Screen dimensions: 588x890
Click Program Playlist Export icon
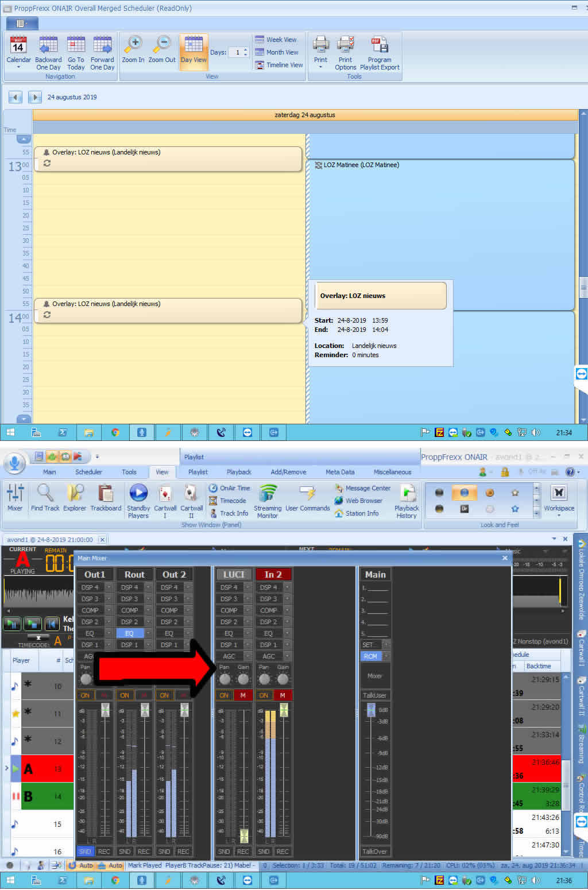[x=380, y=52]
